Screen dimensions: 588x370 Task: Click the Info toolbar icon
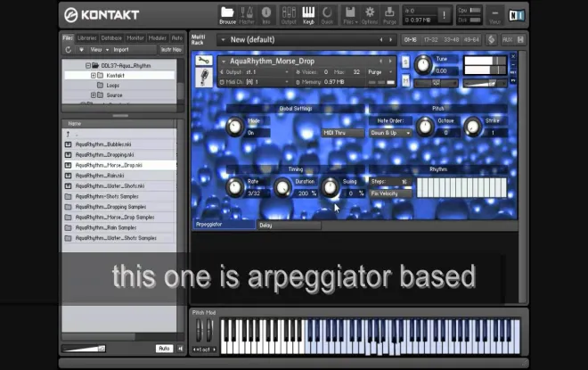pos(266,15)
